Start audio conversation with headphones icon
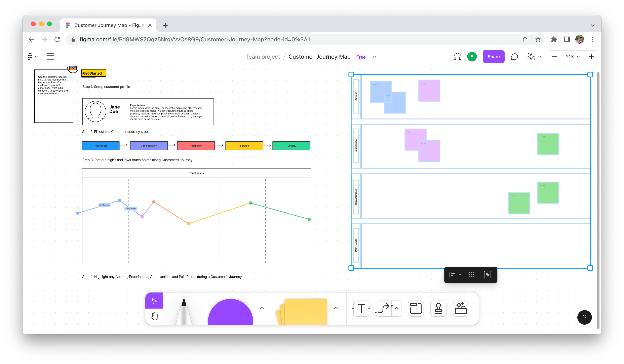Viewport: 624px width, 364px height. click(457, 57)
